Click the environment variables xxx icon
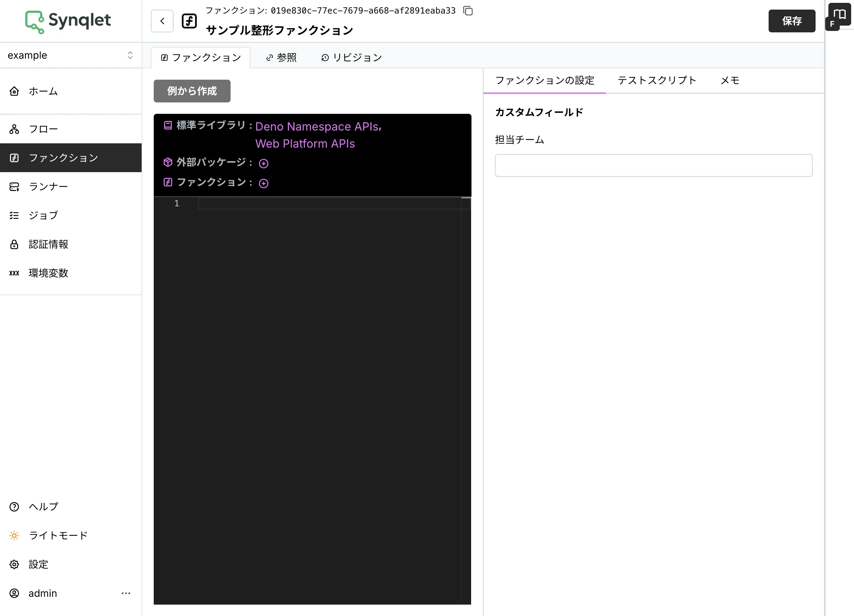The width and height of the screenshot is (854, 616). point(14,273)
